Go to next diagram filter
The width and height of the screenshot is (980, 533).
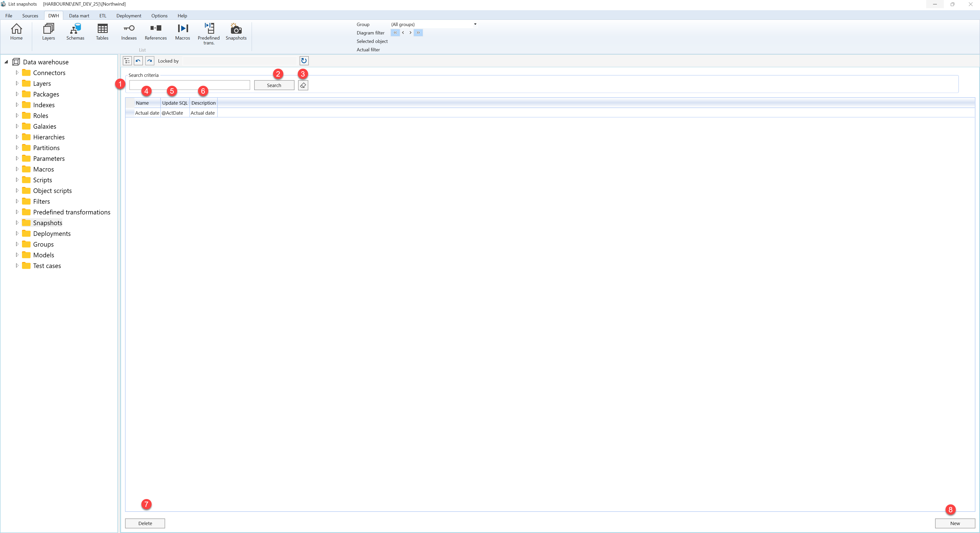[x=410, y=33]
